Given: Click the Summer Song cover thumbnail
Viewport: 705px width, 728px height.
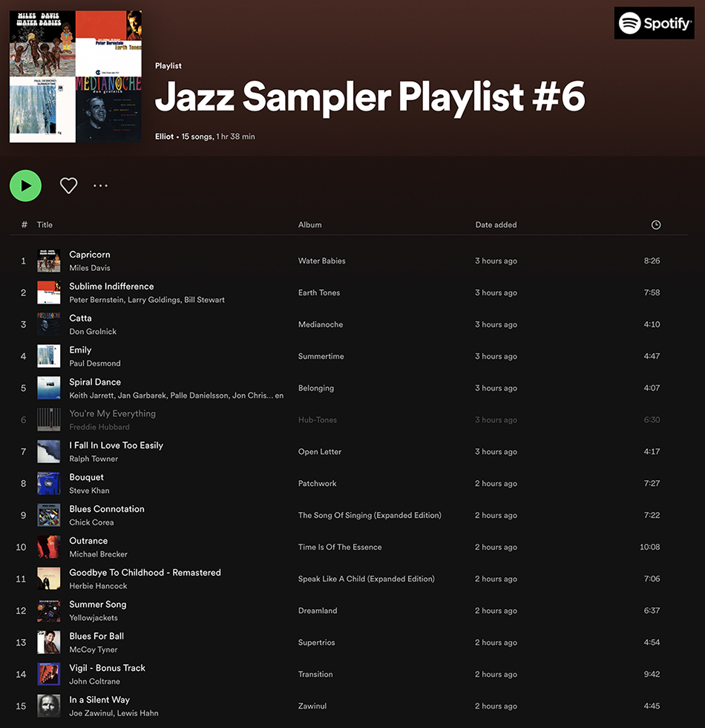Looking at the screenshot, I should [x=49, y=611].
